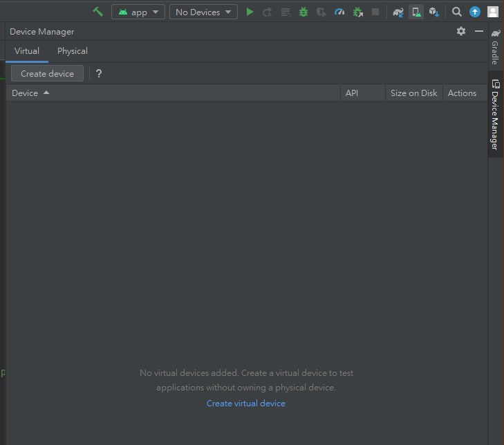Toggle Device Manager toolbar icon
Image resolution: width=504 pixels, height=445 pixels.
[416, 12]
